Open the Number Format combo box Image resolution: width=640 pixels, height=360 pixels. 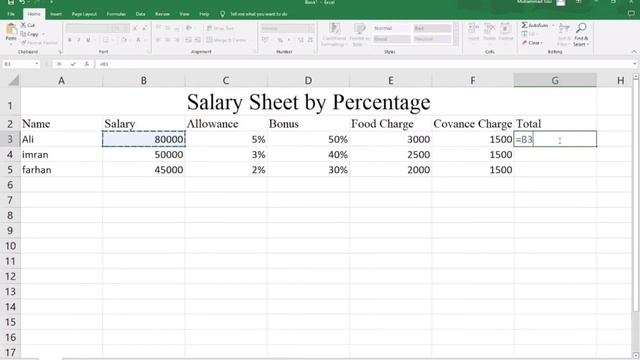[288, 28]
